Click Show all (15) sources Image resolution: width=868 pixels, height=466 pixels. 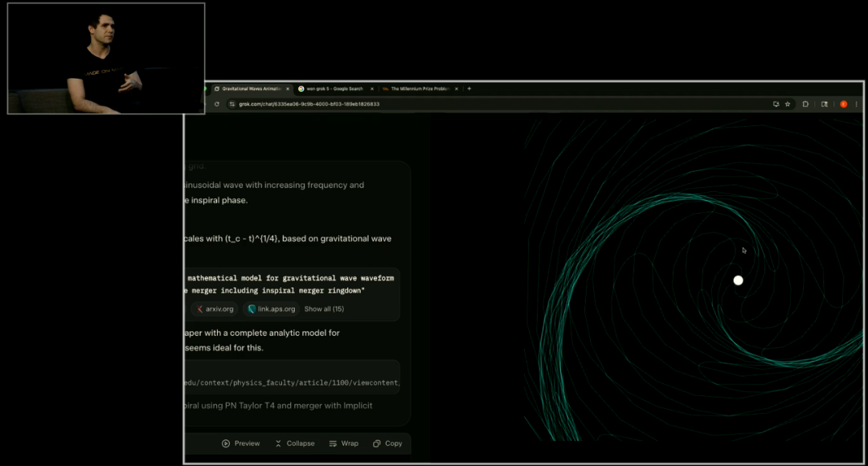point(324,309)
